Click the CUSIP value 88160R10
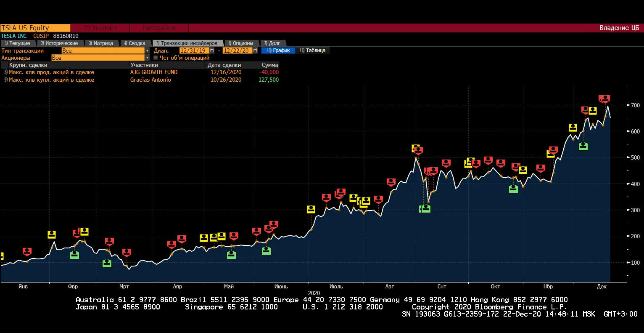 click(x=66, y=36)
